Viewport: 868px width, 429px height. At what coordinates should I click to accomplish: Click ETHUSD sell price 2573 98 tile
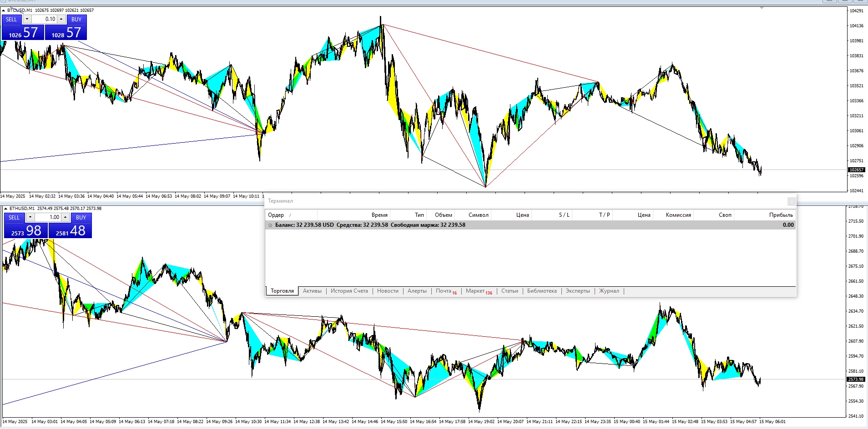tap(26, 230)
